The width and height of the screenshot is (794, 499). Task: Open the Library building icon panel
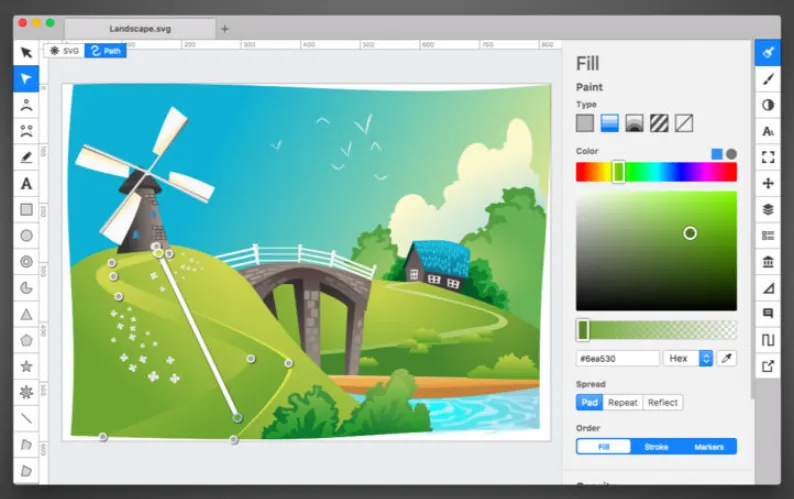click(768, 262)
